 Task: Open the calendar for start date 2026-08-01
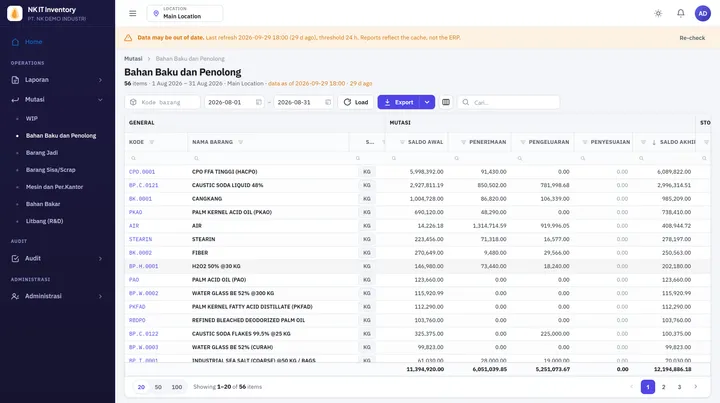(x=259, y=102)
